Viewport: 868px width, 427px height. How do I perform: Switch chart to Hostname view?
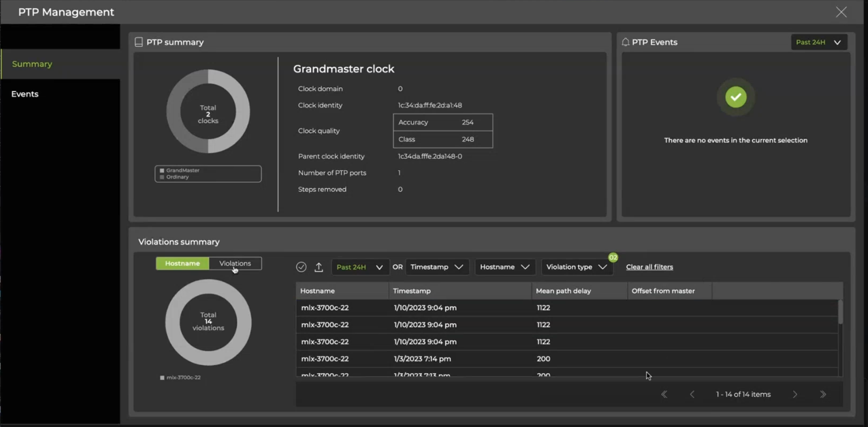coord(182,263)
